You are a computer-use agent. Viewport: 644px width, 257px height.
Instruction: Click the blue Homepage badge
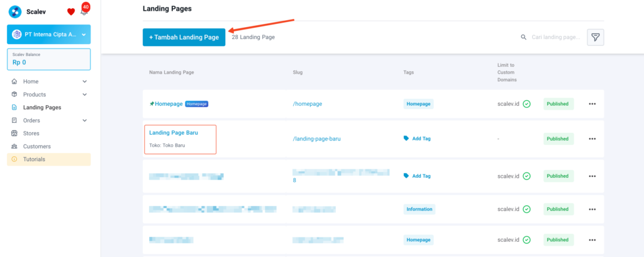pyautogui.click(x=197, y=104)
